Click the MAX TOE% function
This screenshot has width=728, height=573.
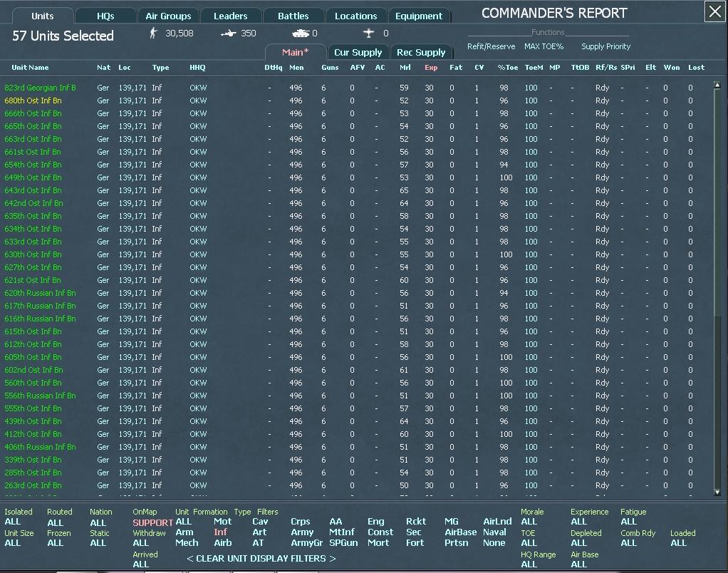[544, 46]
